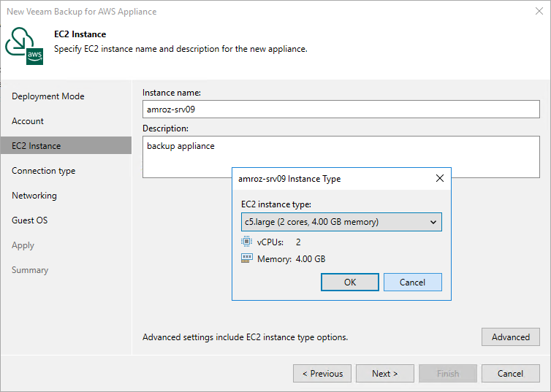Viewport: 551px width, 392px height.
Task: Click the 'New Veeam Backup for AWS Appliance' title
Action: pyautogui.click(x=82, y=12)
